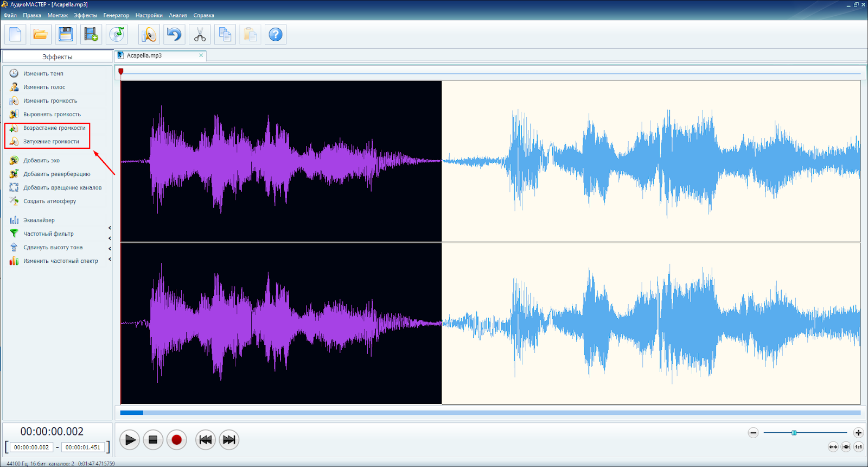Open Эквалайзер effect

pos(39,220)
